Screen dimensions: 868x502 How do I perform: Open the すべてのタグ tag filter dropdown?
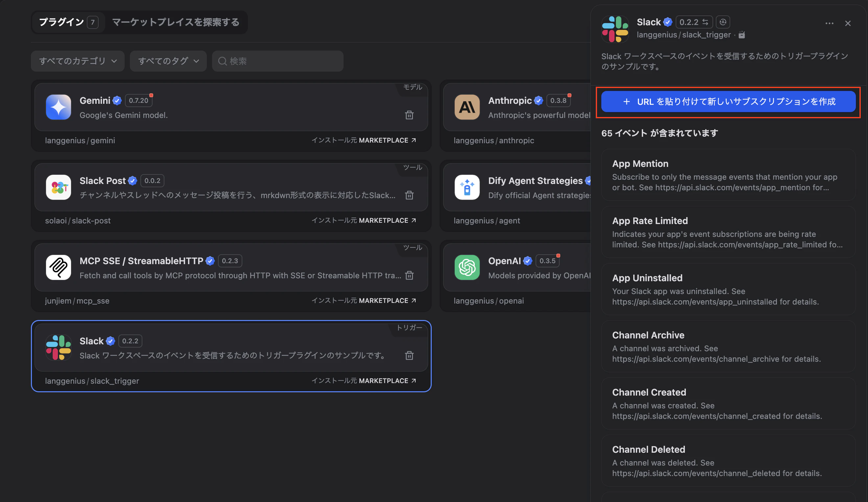[x=168, y=61]
